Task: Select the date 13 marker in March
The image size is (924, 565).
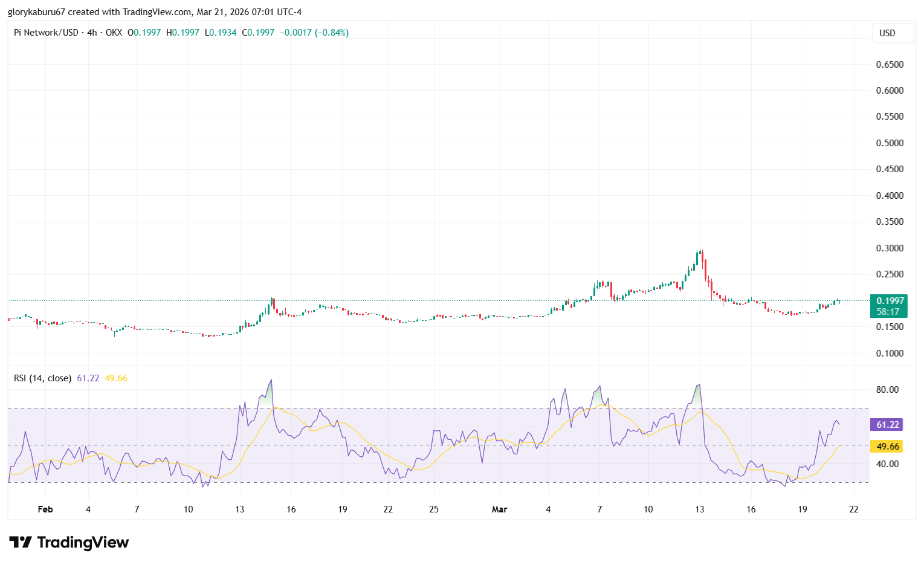Action: click(699, 509)
